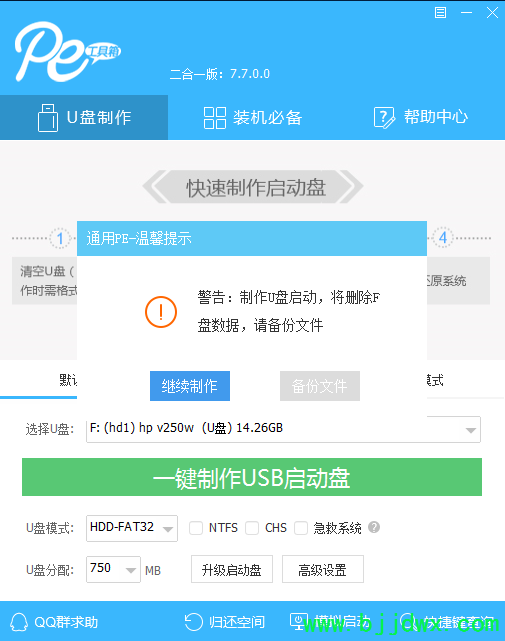Click the help question icon beside 帮助中心
The width and height of the screenshot is (505, 641).
pos(384,118)
